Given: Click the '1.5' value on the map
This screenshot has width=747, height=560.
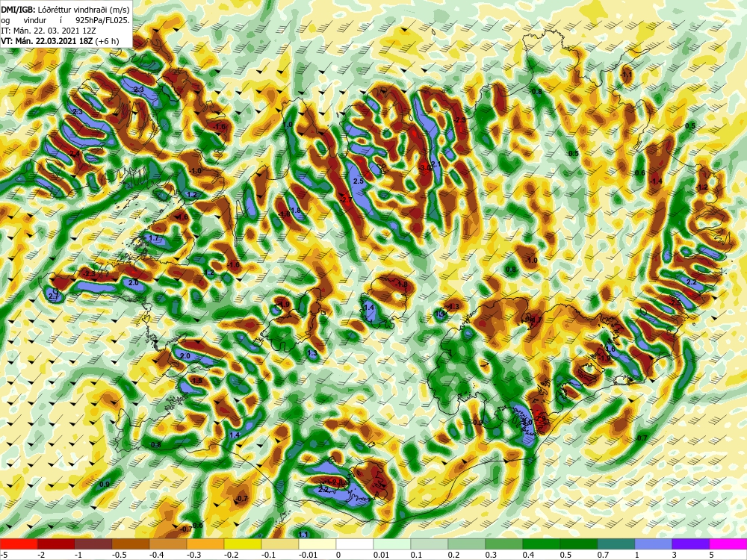Looking at the screenshot, I should (x=196, y=381).
